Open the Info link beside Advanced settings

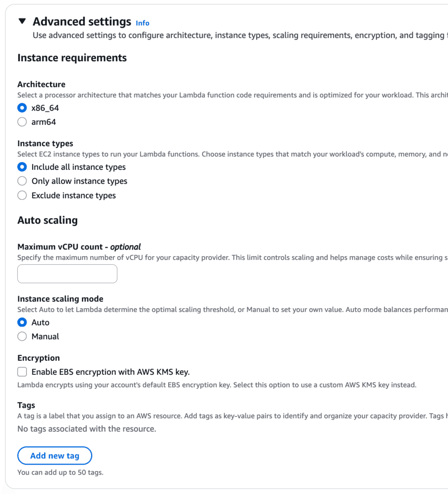coord(142,23)
